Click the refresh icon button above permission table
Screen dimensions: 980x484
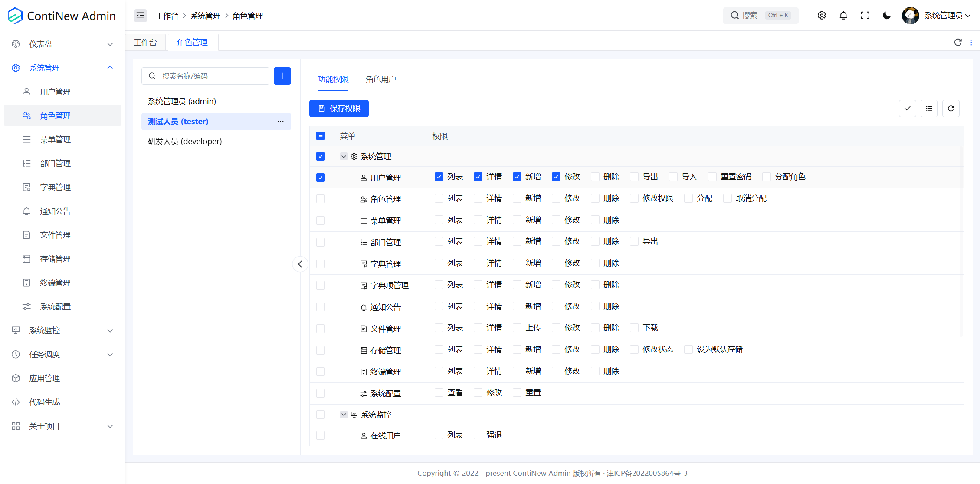(951, 109)
